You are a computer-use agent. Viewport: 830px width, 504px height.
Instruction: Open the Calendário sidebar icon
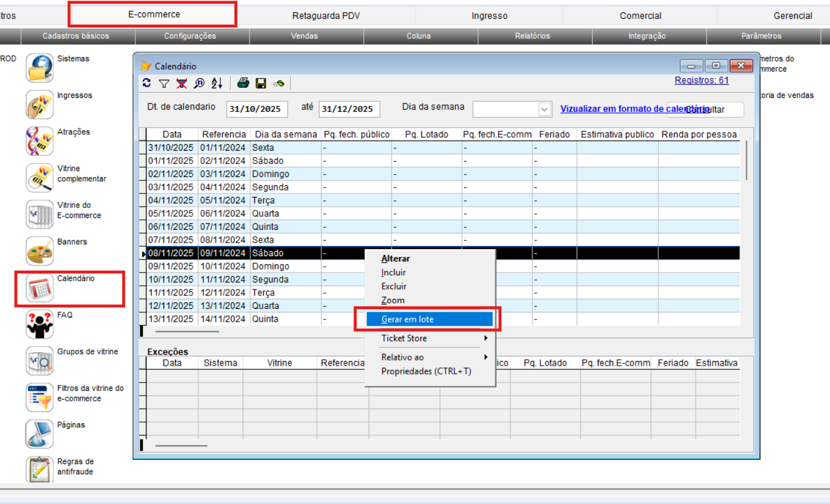click(x=40, y=288)
